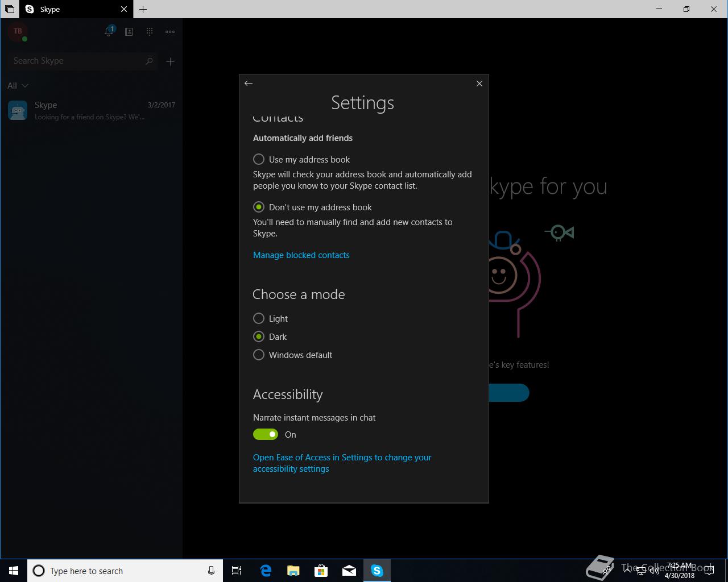Click the Skype taskbar icon

coord(377,571)
